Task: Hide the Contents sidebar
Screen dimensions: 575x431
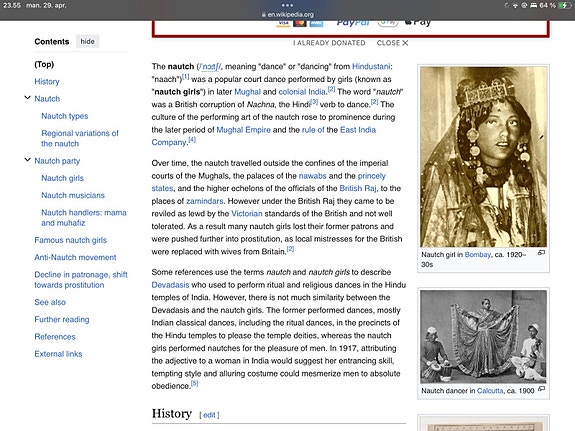Action: point(87,41)
